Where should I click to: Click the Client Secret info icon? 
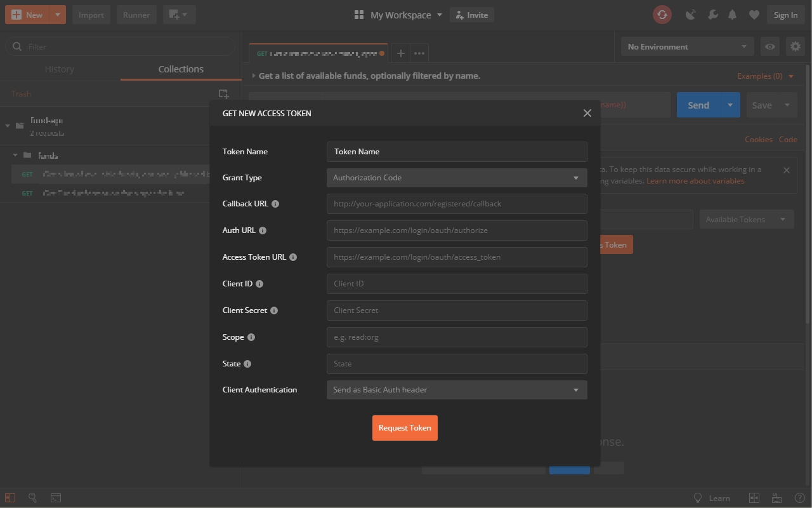pos(274,311)
